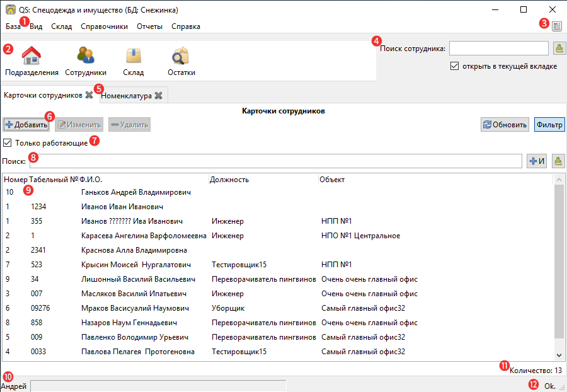Click the scrollbar up arrow

[x=559, y=180]
